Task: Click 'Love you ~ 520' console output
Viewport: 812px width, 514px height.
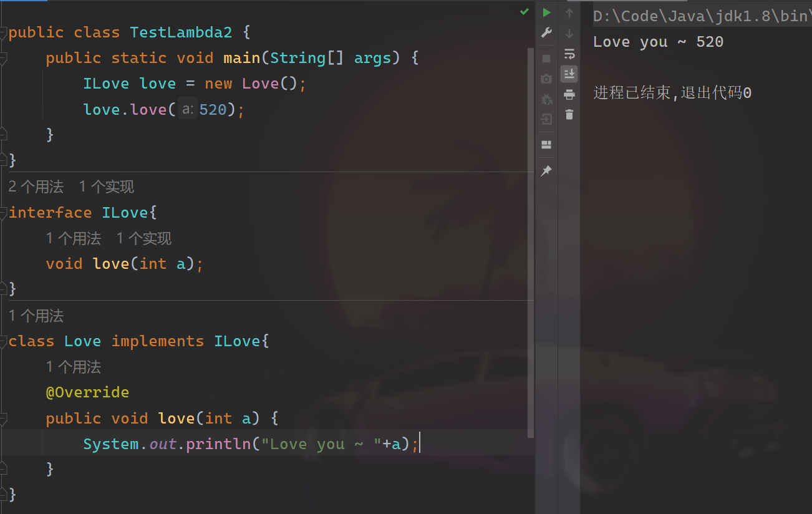Action: pos(658,42)
